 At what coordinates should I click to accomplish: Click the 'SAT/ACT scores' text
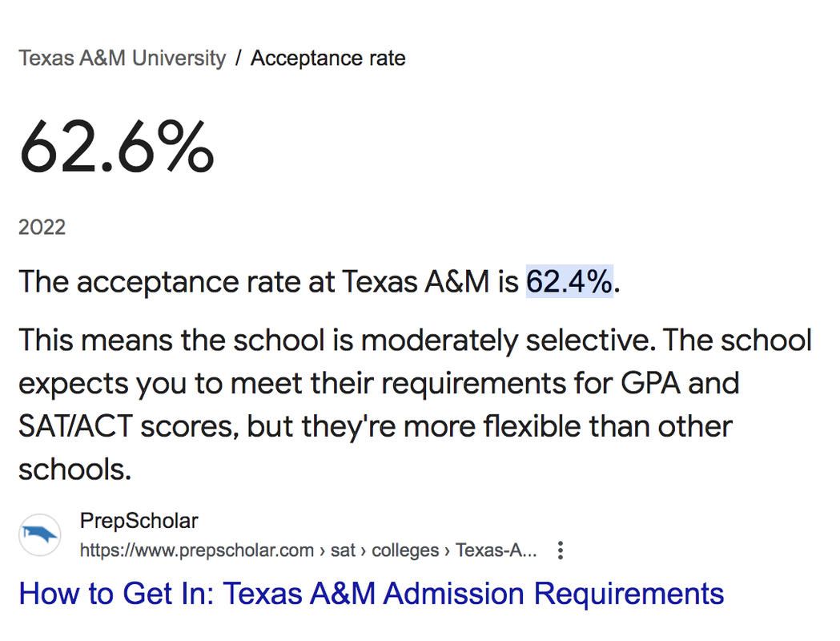tap(129, 426)
